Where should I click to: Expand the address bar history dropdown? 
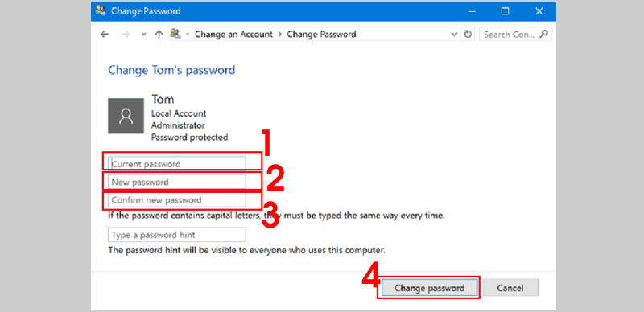(454, 35)
